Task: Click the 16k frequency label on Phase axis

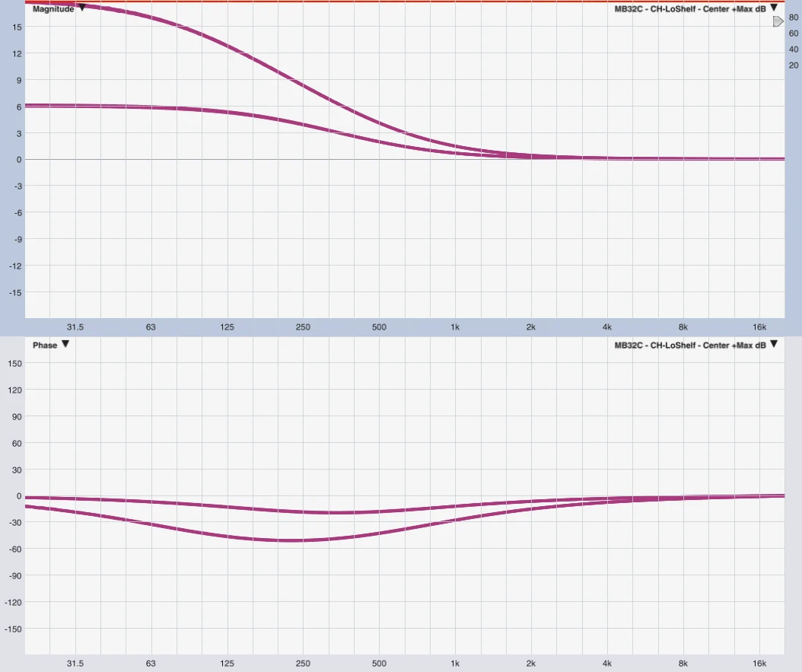Action: (x=759, y=664)
